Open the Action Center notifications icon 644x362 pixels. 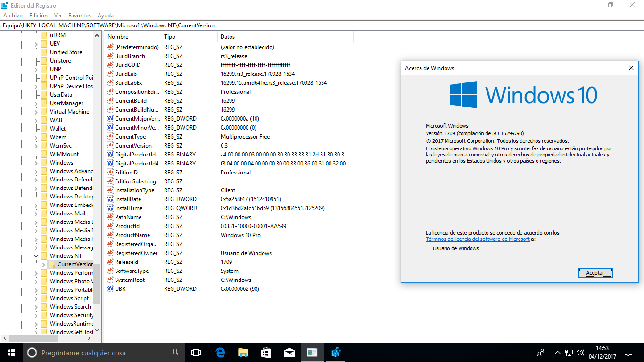click(x=628, y=352)
